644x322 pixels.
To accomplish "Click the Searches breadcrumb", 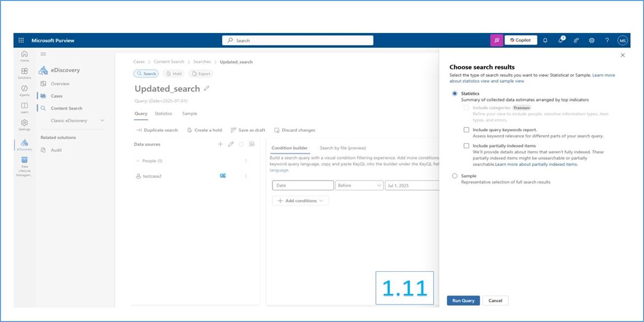I will (x=202, y=62).
